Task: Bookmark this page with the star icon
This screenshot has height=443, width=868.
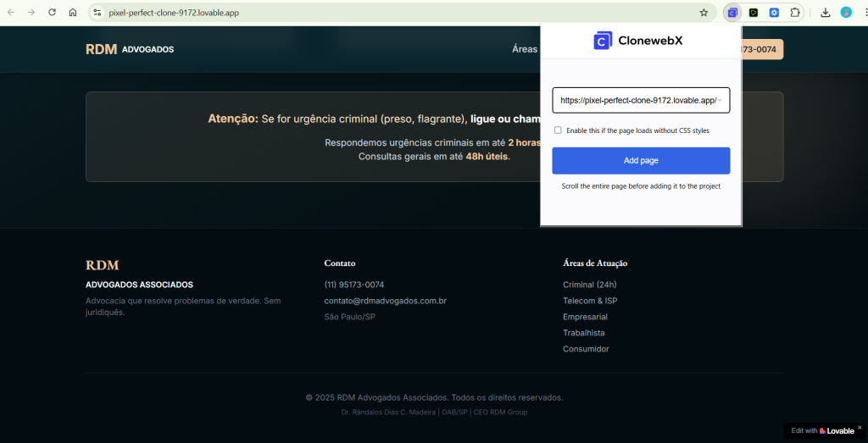Action: pos(704,12)
